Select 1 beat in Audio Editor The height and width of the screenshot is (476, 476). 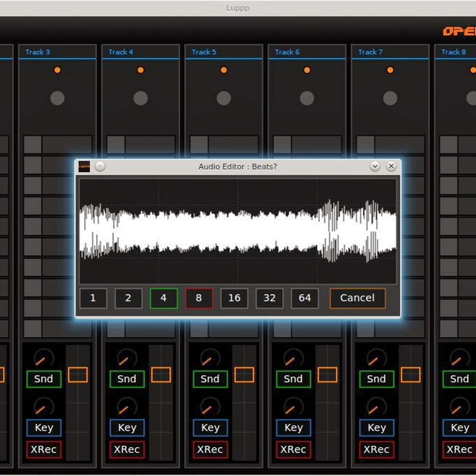tap(93, 298)
